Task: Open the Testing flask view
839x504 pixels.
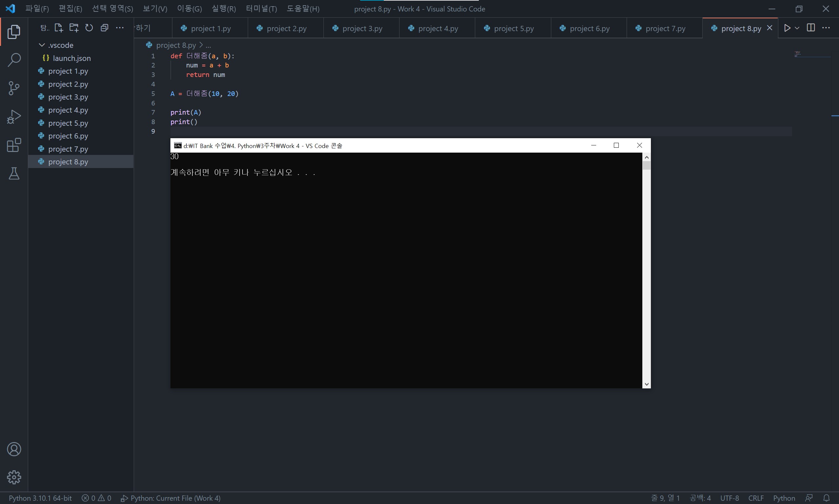Action: pyautogui.click(x=14, y=173)
